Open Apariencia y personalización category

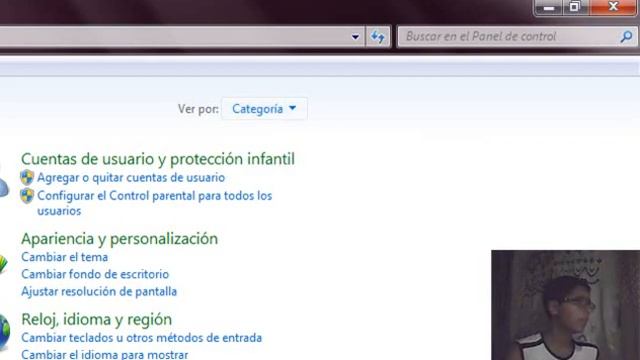click(x=120, y=239)
